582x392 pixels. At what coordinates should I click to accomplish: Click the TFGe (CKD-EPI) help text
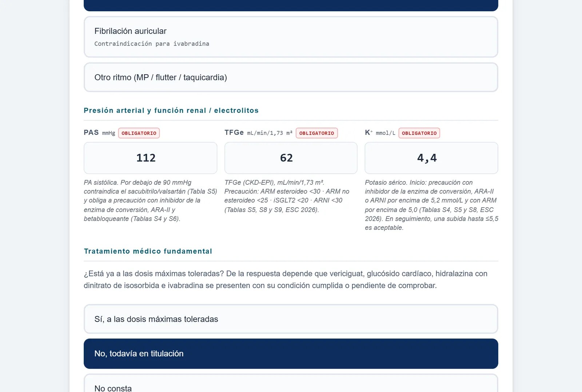click(287, 196)
